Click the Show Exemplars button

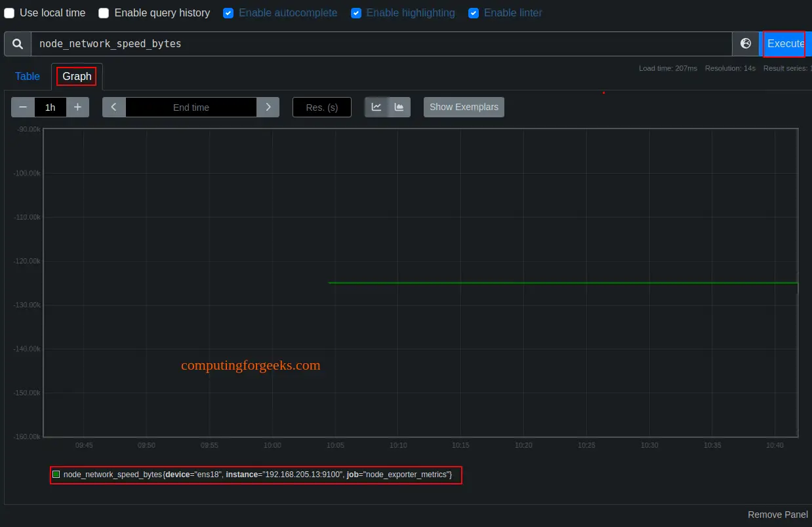point(464,107)
